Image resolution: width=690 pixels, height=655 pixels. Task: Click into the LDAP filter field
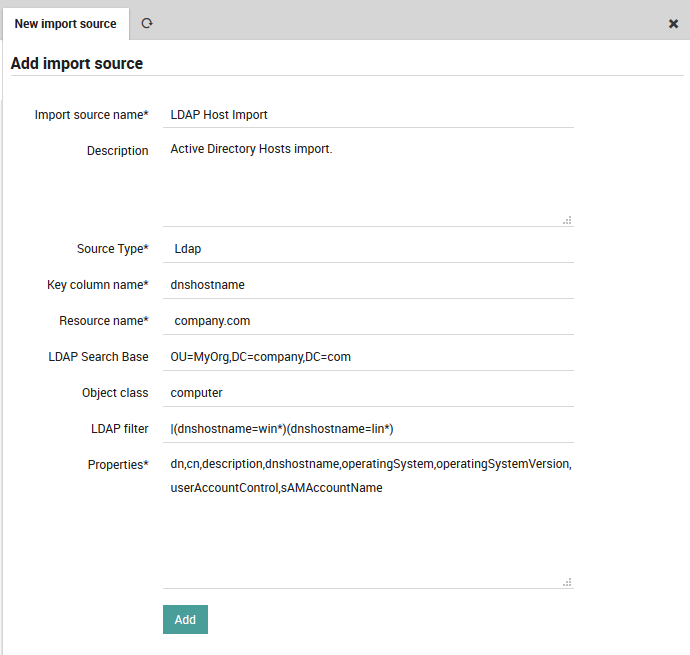pos(368,429)
